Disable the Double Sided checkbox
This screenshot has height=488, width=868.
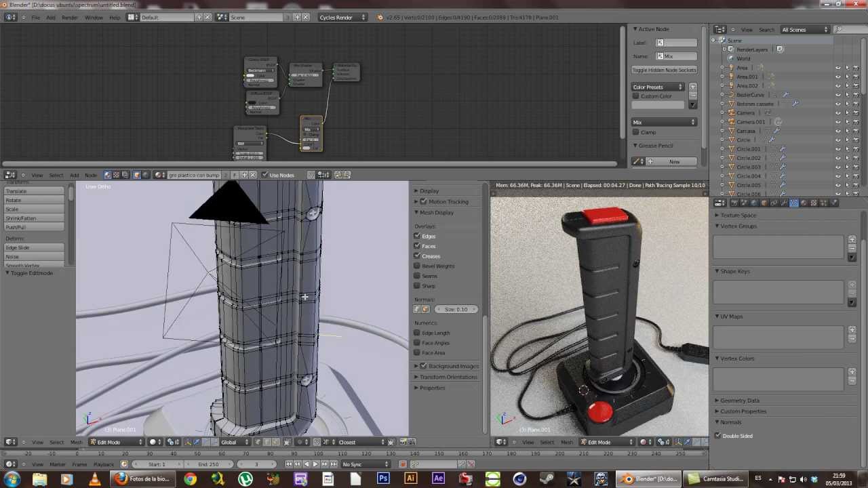pos(718,436)
